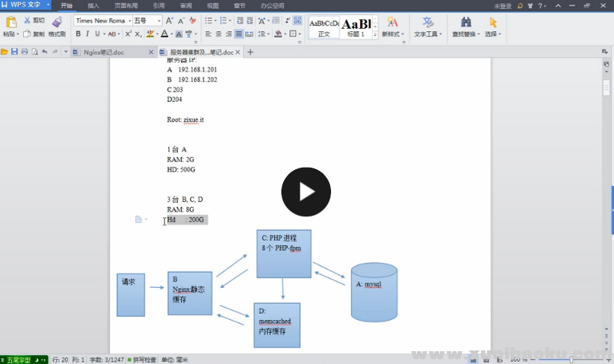Switch to the 插入 (Insert) ribbon tab
Image resolution: width=614 pixels, height=364 pixels.
[94, 5]
